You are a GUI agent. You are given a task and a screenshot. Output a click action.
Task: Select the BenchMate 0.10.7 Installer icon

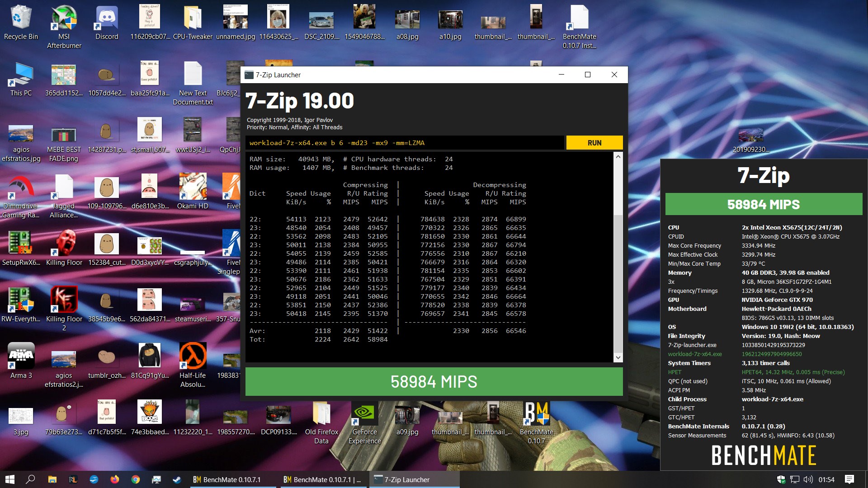coord(579,27)
